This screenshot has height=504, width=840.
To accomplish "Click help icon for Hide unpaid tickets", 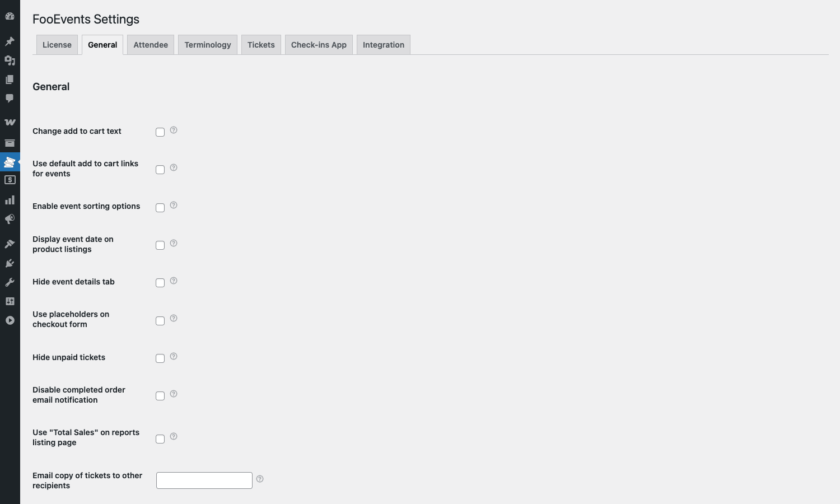I will tap(174, 356).
